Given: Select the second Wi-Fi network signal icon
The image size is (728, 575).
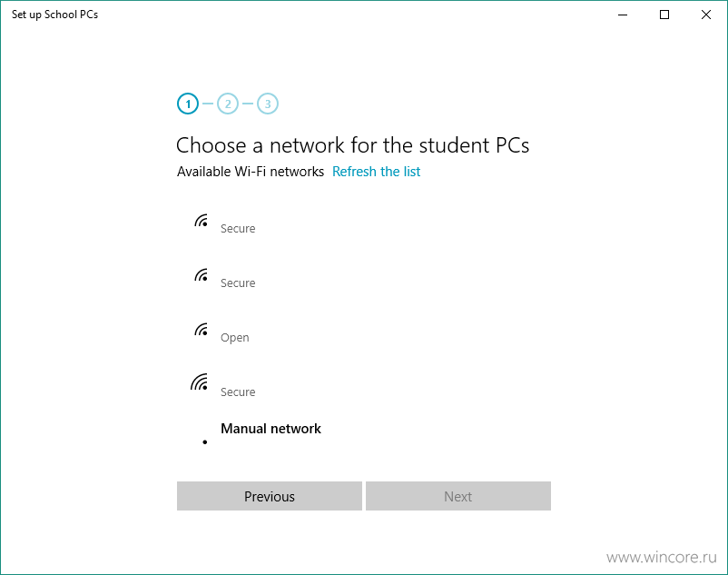Looking at the screenshot, I should (x=201, y=275).
